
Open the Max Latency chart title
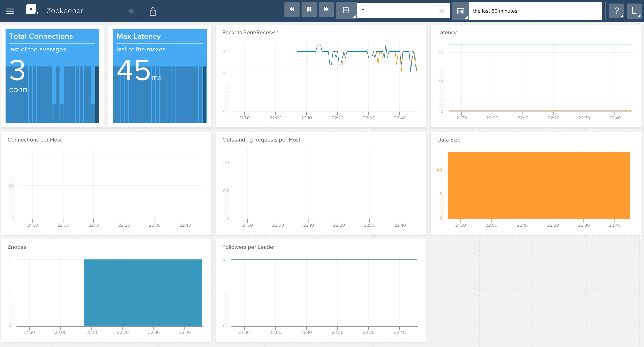[138, 36]
